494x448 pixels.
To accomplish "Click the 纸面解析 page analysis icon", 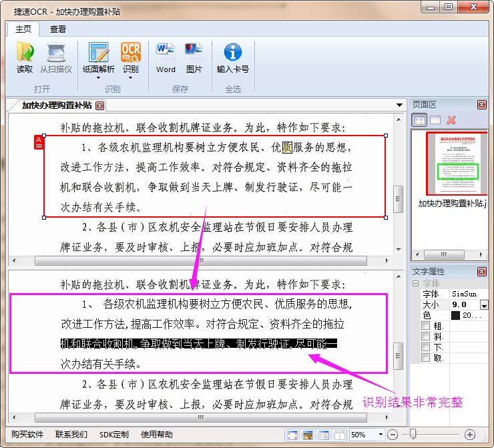I will (99, 52).
